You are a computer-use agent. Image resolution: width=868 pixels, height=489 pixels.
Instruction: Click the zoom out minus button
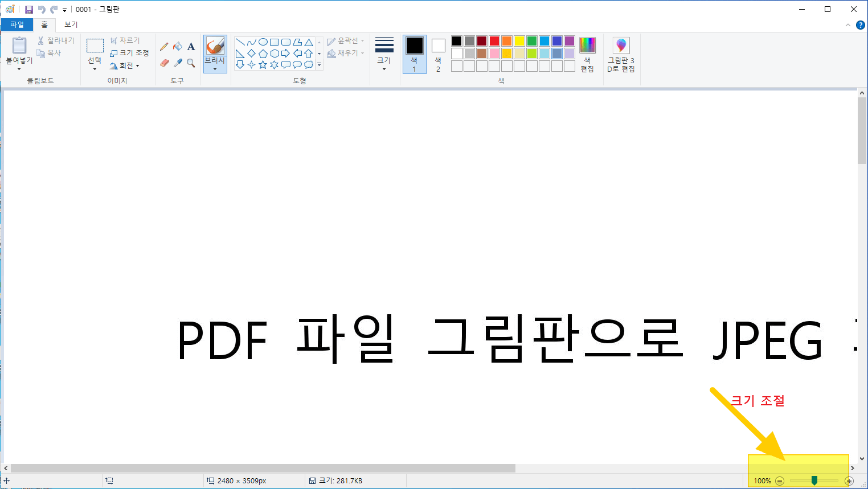(780, 481)
